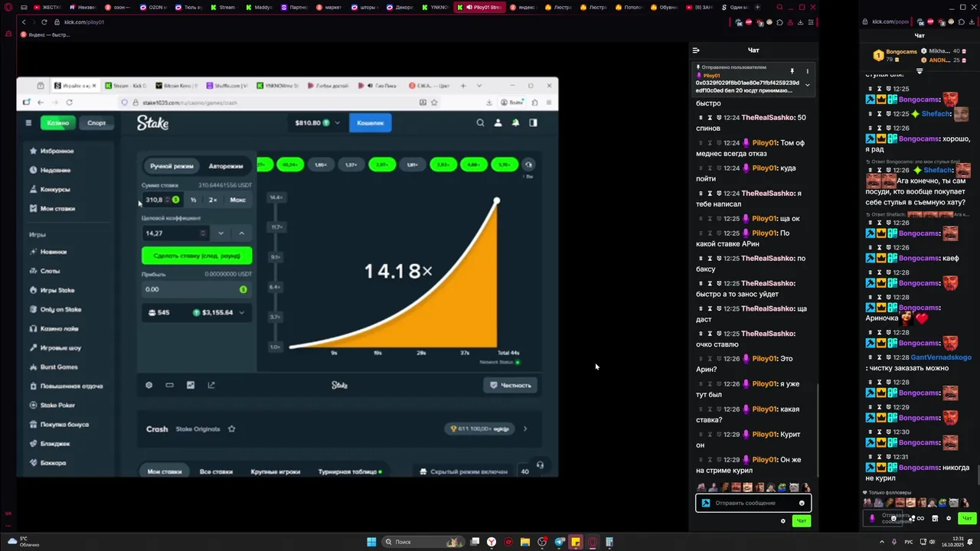The height and width of the screenshot is (551, 980).
Task: Select Авторежим betting mode
Action: [226, 165]
